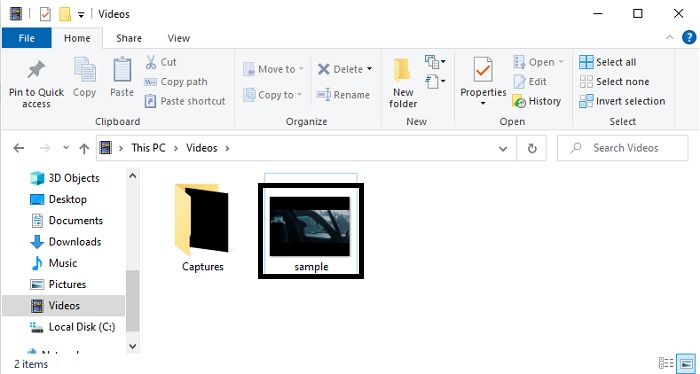Open the File menu tab
The width and height of the screenshot is (700, 374).
(27, 38)
